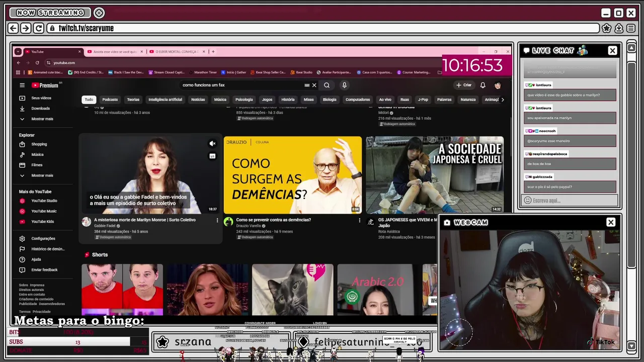Open Marilyn Monroe Surto Coletivo video title
644x362 pixels.
[x=145, y=220]
